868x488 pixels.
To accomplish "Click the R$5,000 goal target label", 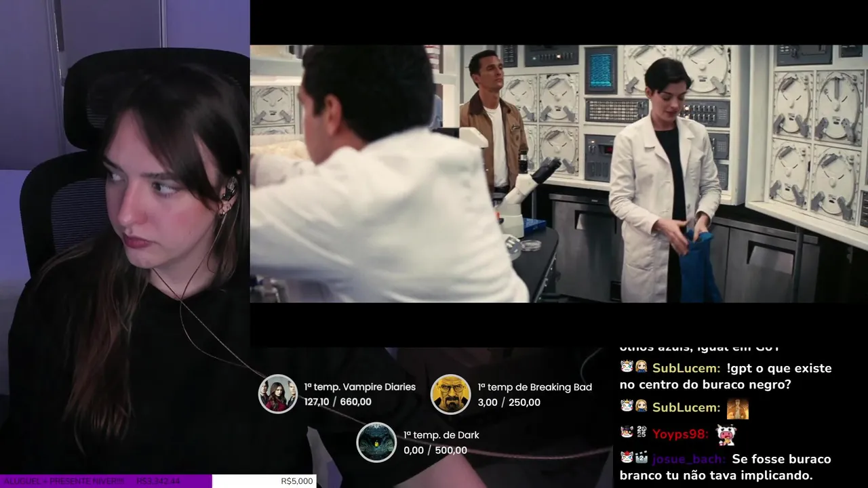I will 297,481.
